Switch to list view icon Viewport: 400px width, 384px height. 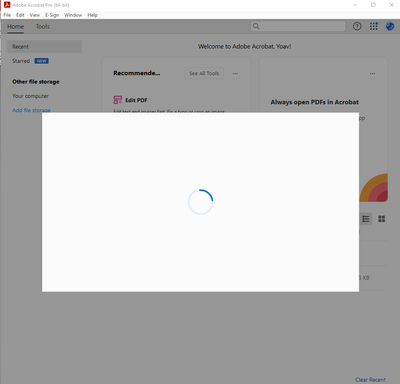click(x=366, y=219)
